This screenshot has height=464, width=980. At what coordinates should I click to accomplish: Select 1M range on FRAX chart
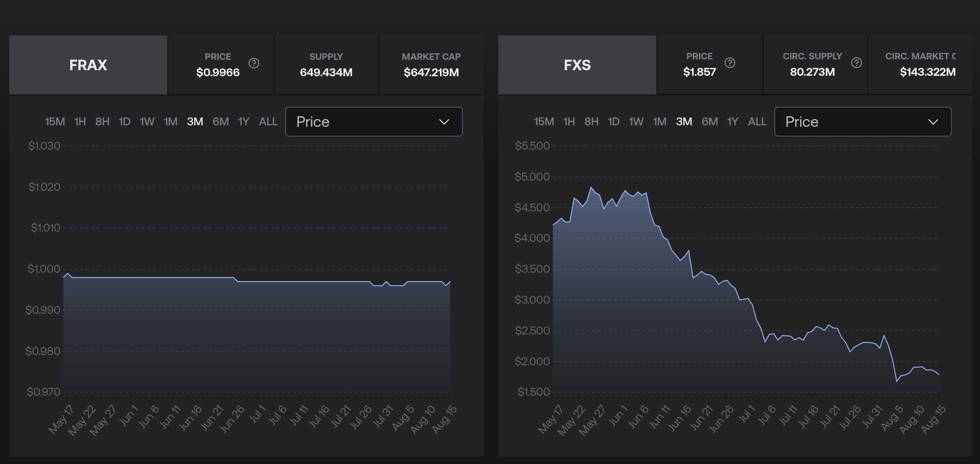tap(171, 122)
